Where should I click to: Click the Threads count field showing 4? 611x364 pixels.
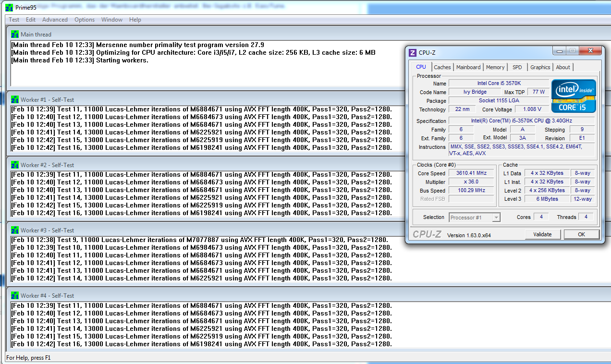(x=586, y=217)
